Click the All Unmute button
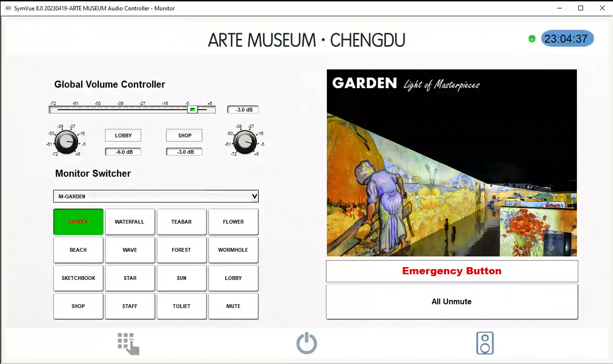 click(x=452, y=302)
